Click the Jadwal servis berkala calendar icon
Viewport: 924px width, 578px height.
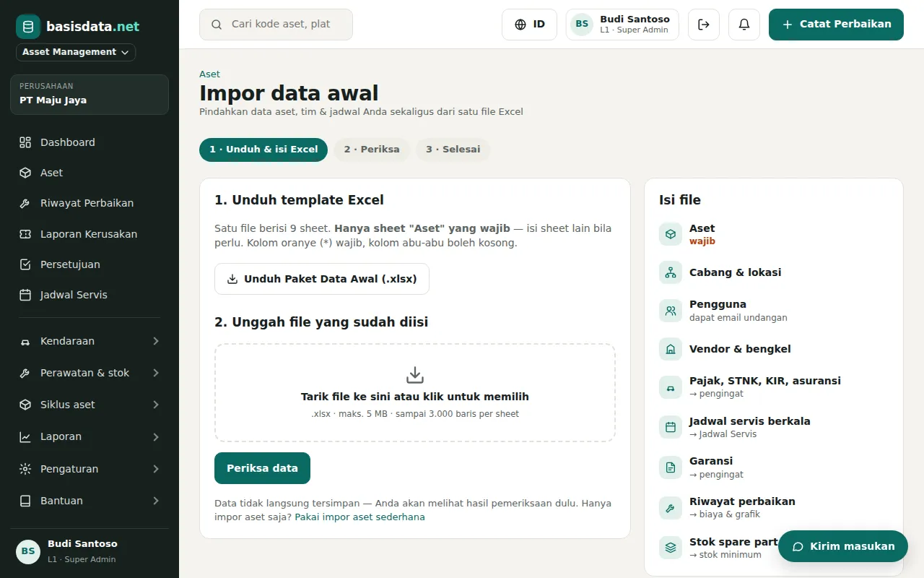671,427
